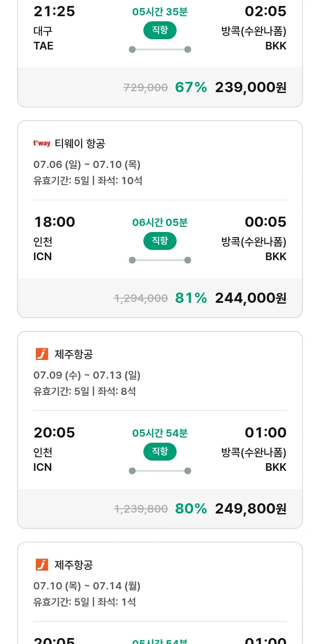Tap the 18:00 Incheon departure time
Image resolution: width=320 pixels, height=644 pixels.
point(54,222)
